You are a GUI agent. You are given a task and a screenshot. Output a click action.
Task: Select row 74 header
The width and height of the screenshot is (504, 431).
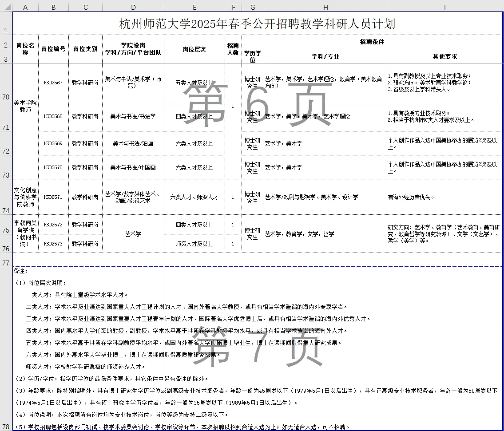[6, 197]
